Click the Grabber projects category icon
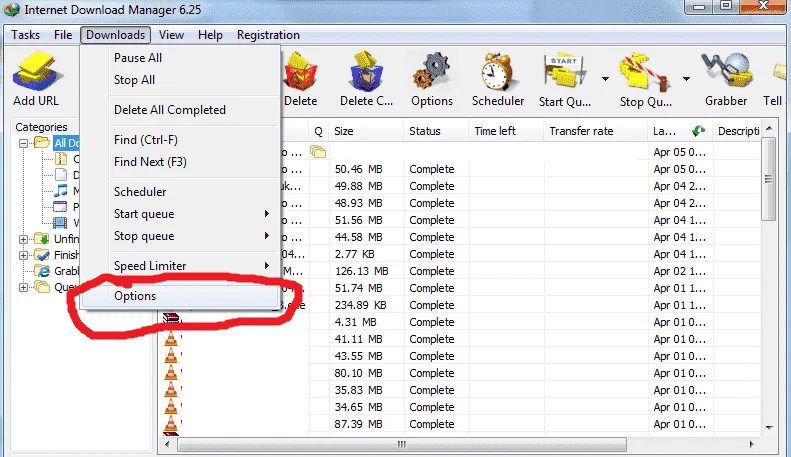This screenshot has width=791, height=457. tap(44, 271)
